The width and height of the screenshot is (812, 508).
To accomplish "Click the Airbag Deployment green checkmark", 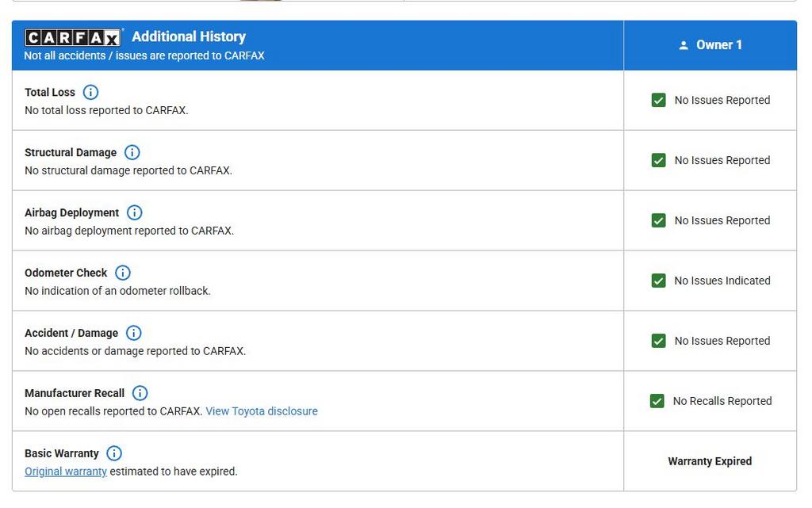I will (658, 220).
